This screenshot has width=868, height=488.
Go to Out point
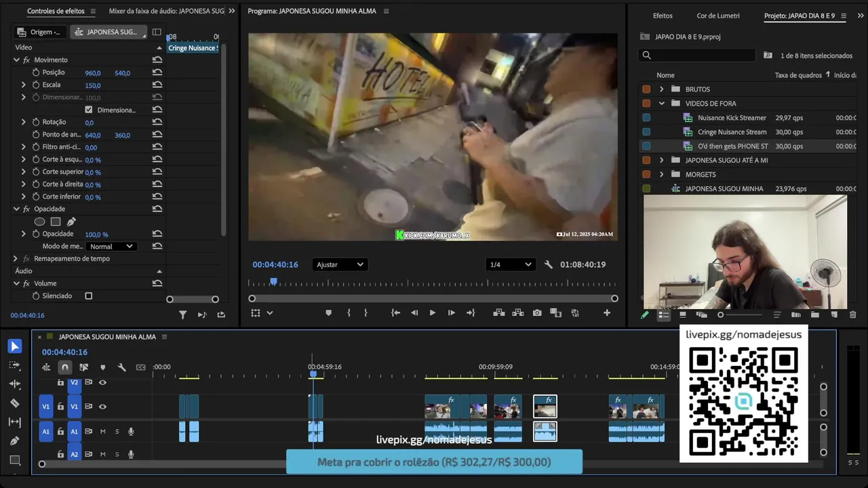[x=470, y=313]
